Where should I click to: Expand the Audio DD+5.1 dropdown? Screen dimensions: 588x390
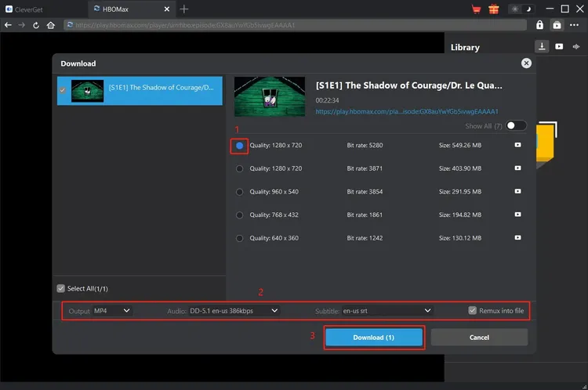click(x=234, y=311)
